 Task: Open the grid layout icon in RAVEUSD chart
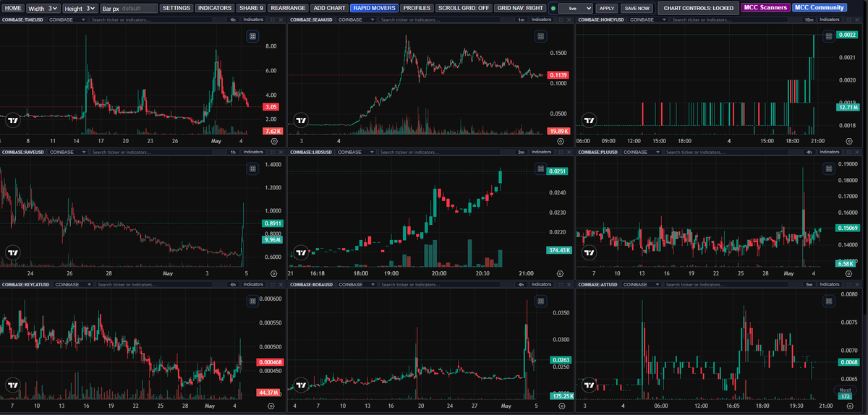[252, 168]
